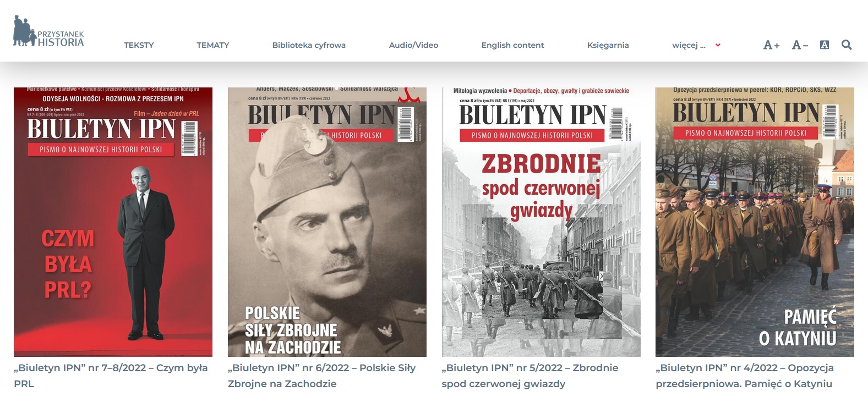Screen dimensions: 868x402
Task: Open the więcej ... menu
Action: (x=689, y=45)
